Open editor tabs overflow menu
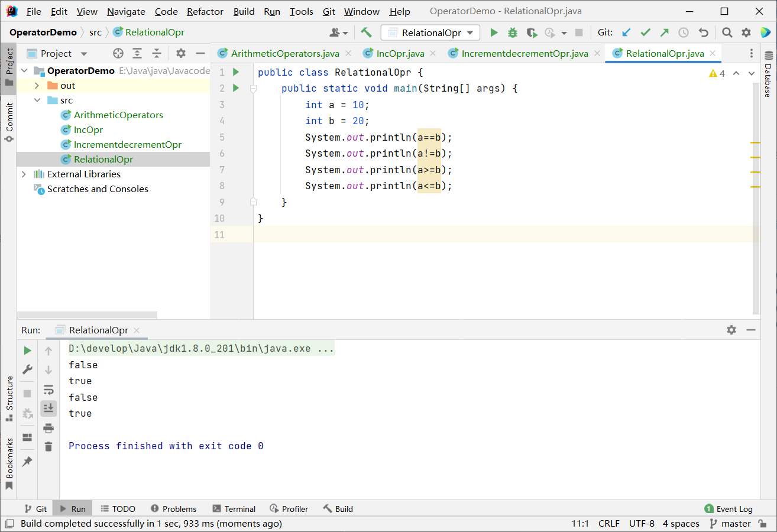 point(752,53)
